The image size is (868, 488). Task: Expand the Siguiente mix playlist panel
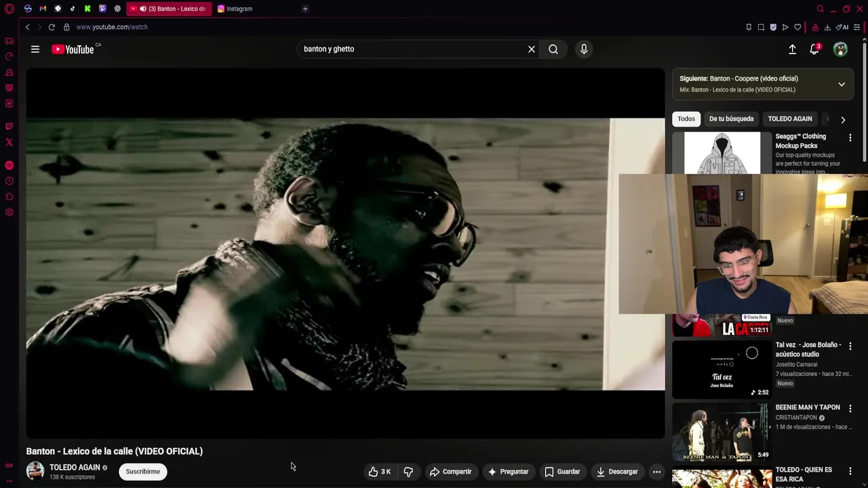842,85
